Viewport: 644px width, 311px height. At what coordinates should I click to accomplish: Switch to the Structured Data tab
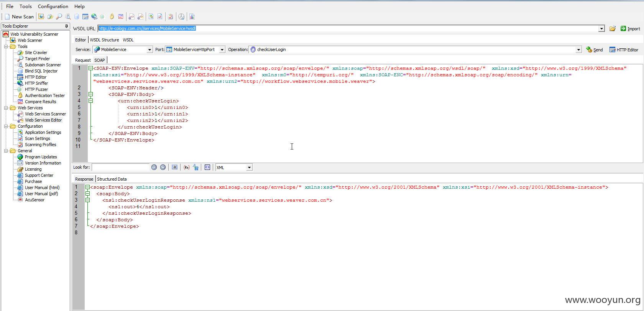click(112, 179)
